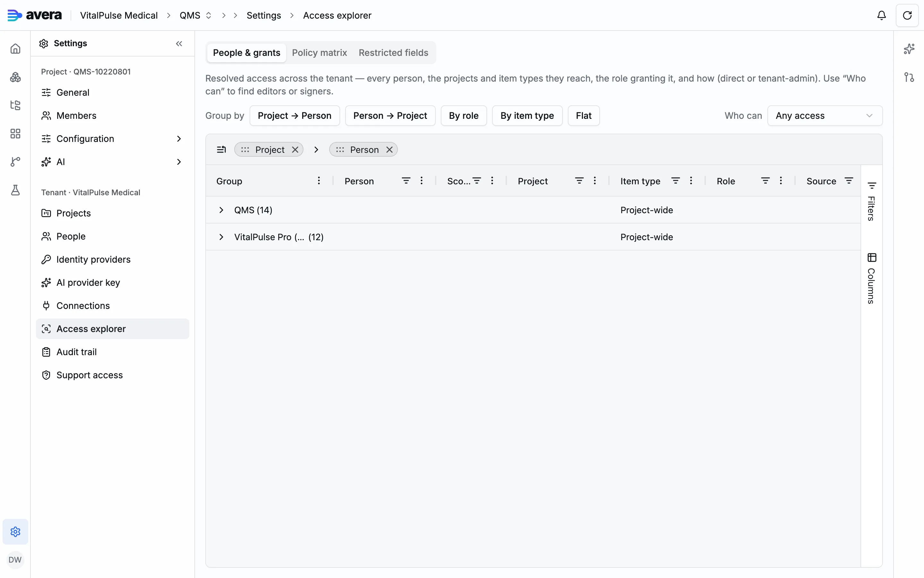Click VitalPulse Medical in breadcrumb
924x578 pixels.
pos(119,15)
